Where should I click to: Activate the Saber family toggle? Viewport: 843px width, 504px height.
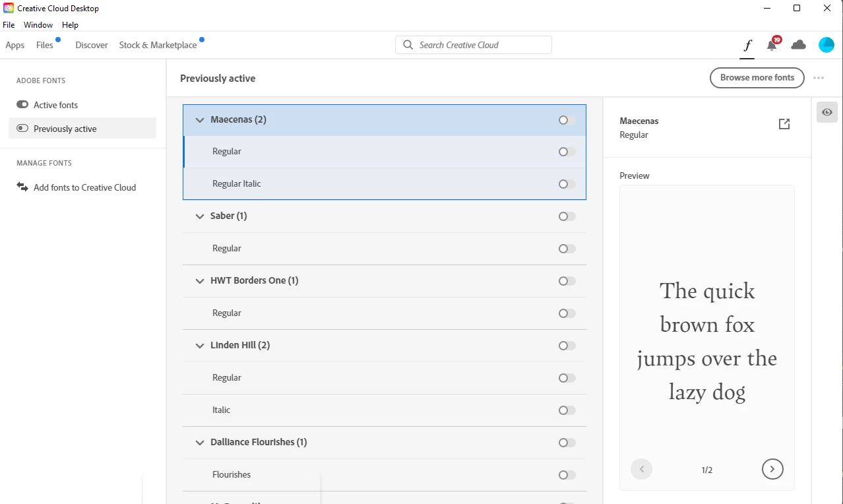(567, 216)
